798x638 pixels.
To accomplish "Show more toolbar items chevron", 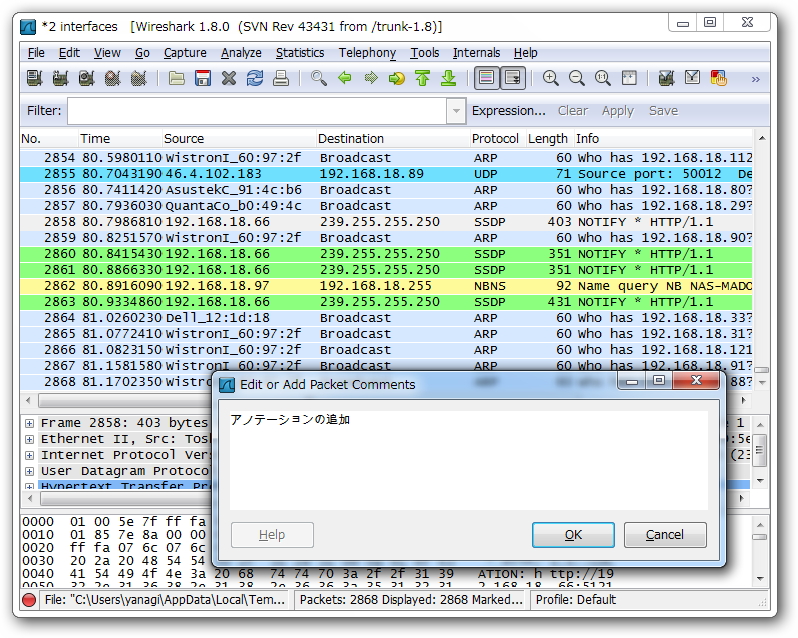I will pyautogui.click(x=756, y=79).
